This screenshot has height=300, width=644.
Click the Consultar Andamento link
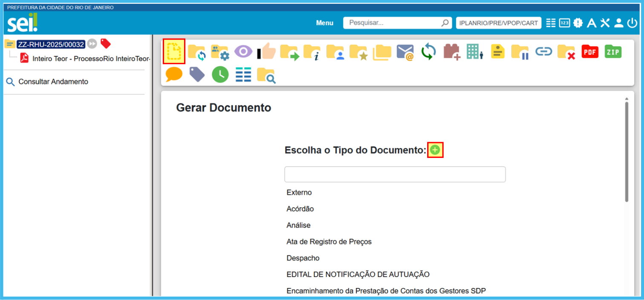[x=53, y=82]
